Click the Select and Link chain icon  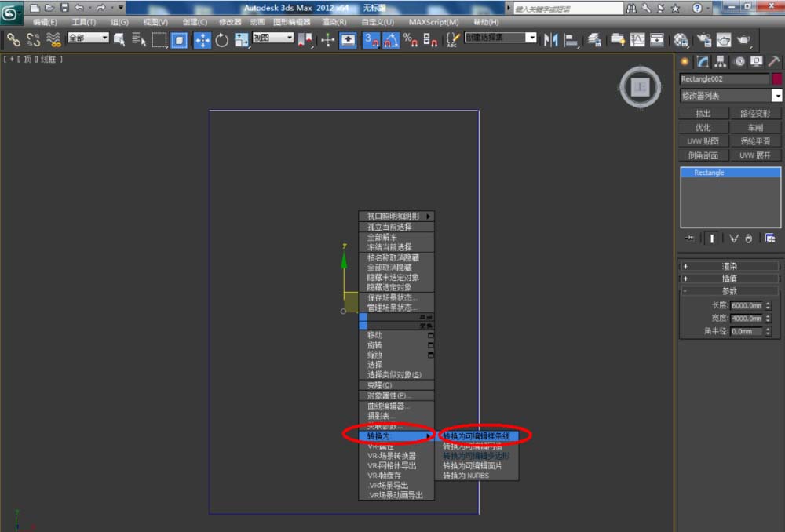point(13,39)
